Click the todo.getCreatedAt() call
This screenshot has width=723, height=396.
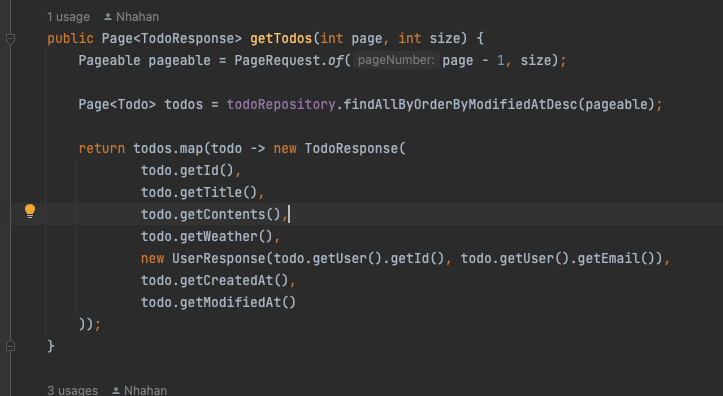pyautogui.click(x=214, y=280)
